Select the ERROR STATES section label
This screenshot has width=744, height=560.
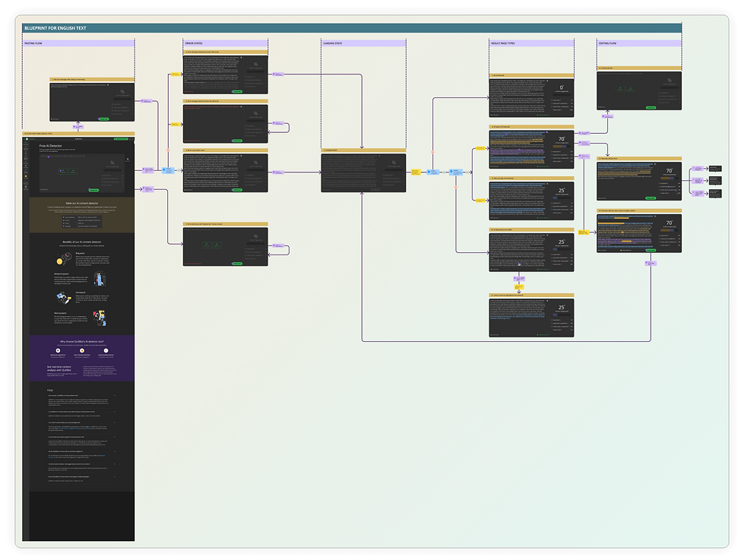[194, 43]
